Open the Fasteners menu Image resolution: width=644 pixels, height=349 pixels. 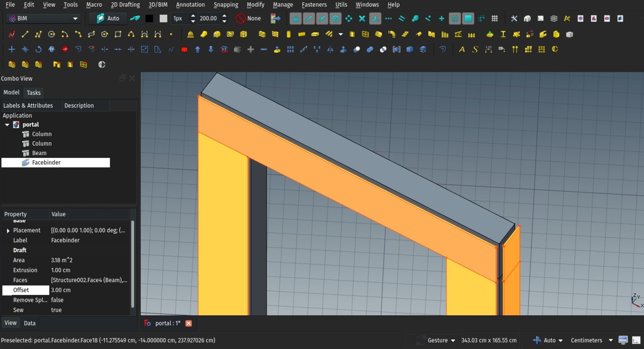314,5
